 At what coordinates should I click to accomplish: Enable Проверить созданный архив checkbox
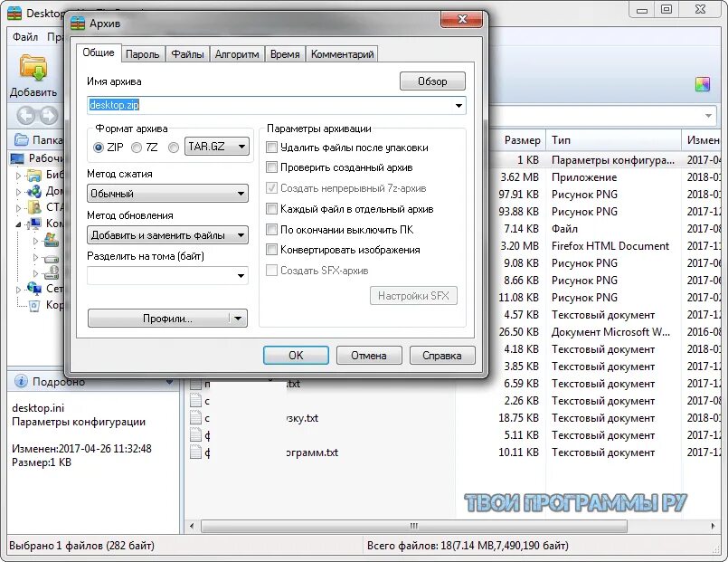pos(271,167)
